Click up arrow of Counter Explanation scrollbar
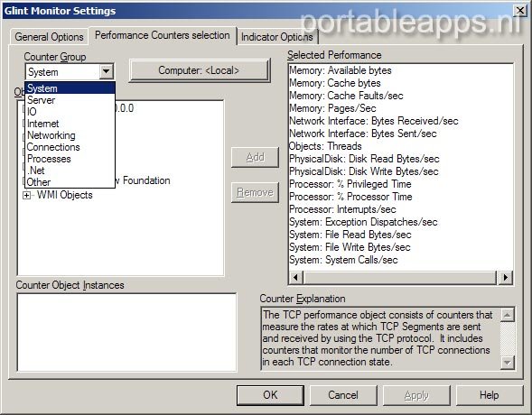The width and height of the screenshot is (532, 415). click(x=508, y=315)
